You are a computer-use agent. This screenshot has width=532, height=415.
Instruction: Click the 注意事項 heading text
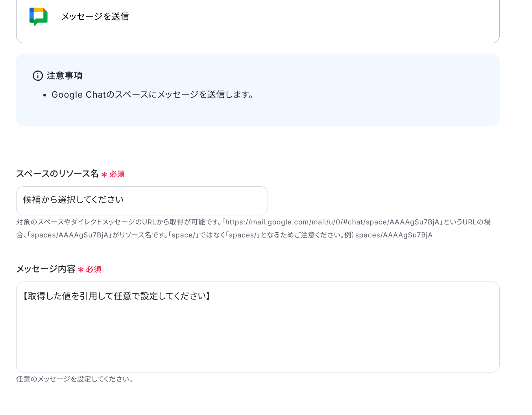[65, 76]
